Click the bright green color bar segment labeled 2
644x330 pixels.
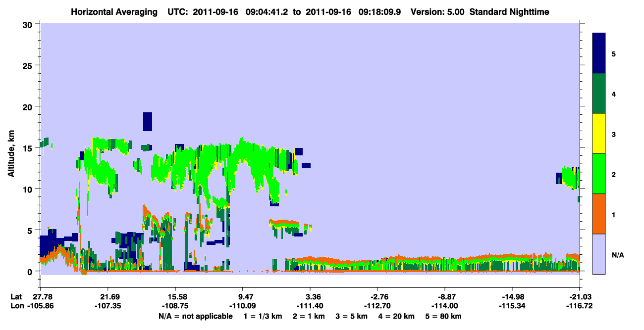coord(599,174)
